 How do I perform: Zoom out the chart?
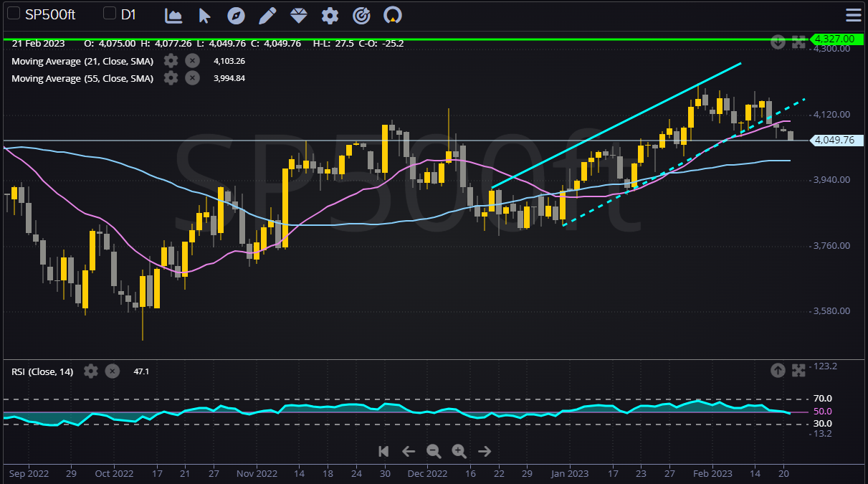pos(434,451)
